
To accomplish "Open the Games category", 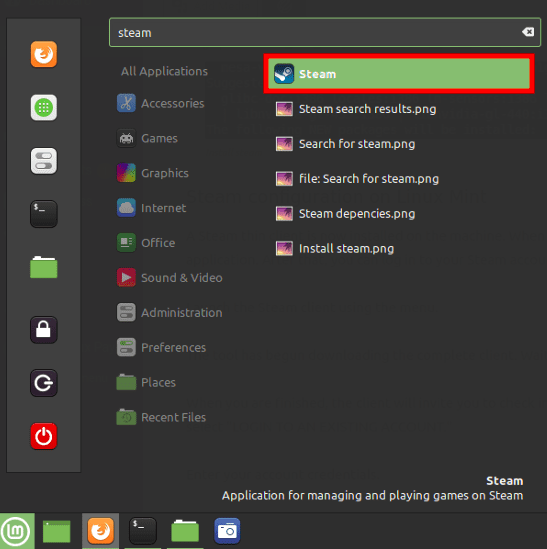I will [147, 138].
